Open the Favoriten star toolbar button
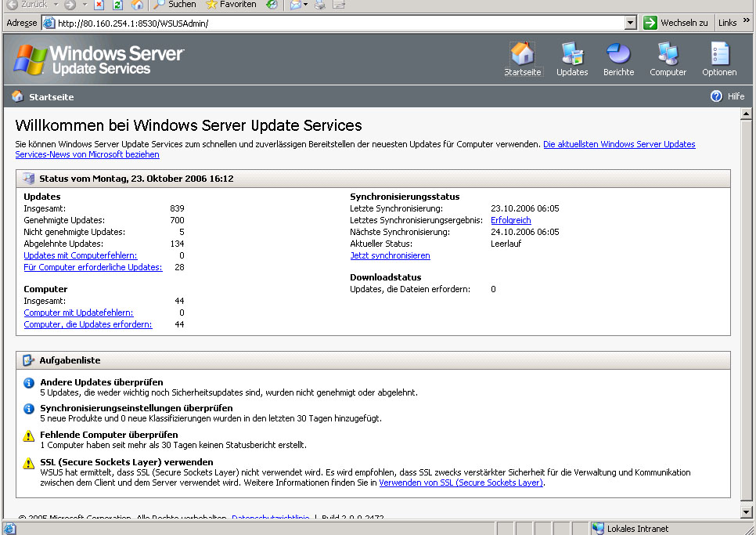 point(231,5)
